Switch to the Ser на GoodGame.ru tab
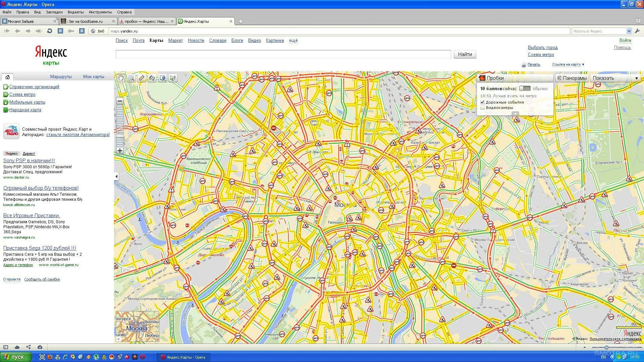The width and height of the screenshot is (644, 362). (88, 21)
